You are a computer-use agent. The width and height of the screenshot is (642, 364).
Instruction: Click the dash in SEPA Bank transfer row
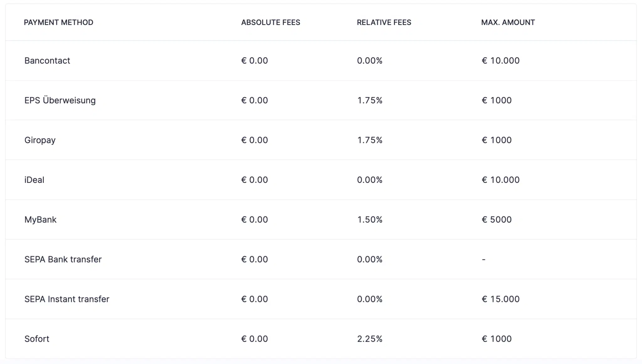pos(484,259)
